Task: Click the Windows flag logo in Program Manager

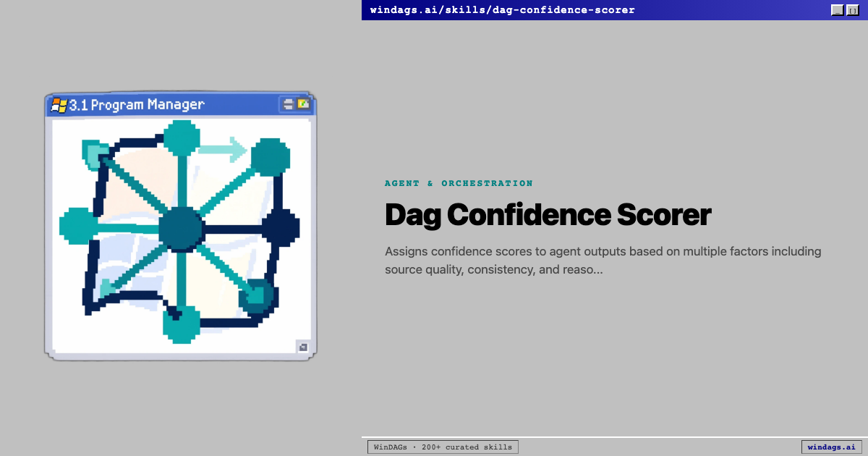Action: pos(59,105)
